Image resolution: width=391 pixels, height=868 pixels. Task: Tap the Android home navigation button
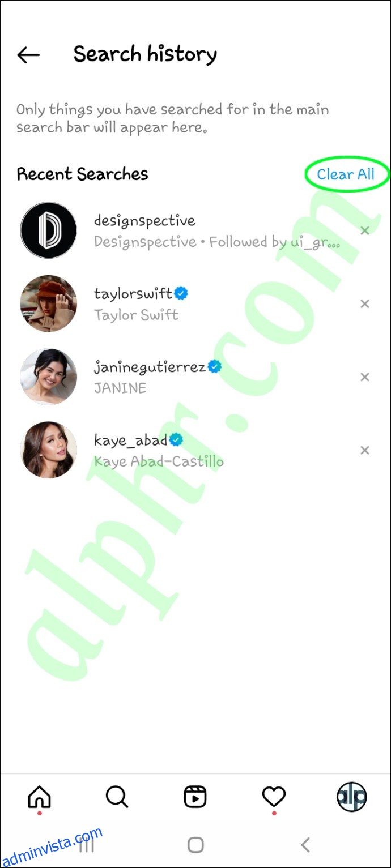(x=195, y=845)
